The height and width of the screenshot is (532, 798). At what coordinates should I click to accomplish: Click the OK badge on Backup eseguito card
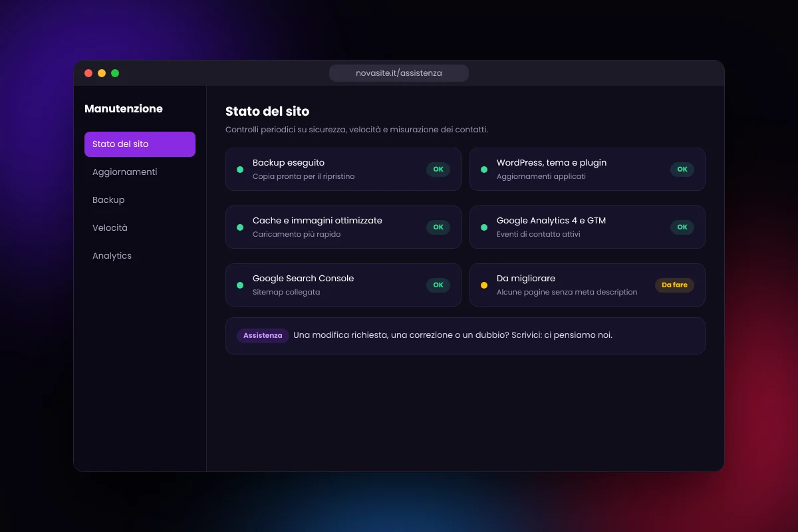click(x=438, y=170)
